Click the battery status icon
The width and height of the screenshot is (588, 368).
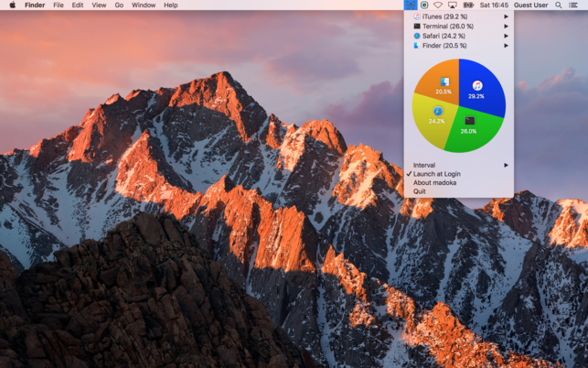click(468, 5)
